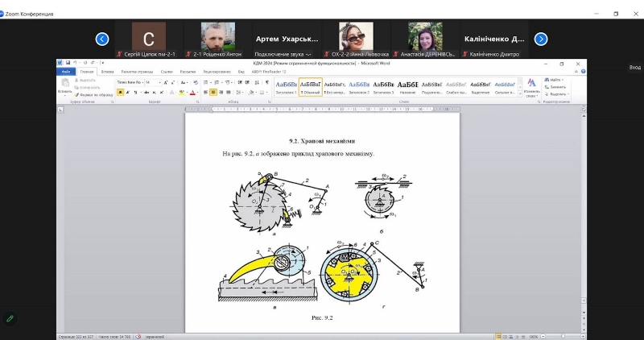Open the font name combo box
Screen dimensions: 644x340
tap(130, 83)
